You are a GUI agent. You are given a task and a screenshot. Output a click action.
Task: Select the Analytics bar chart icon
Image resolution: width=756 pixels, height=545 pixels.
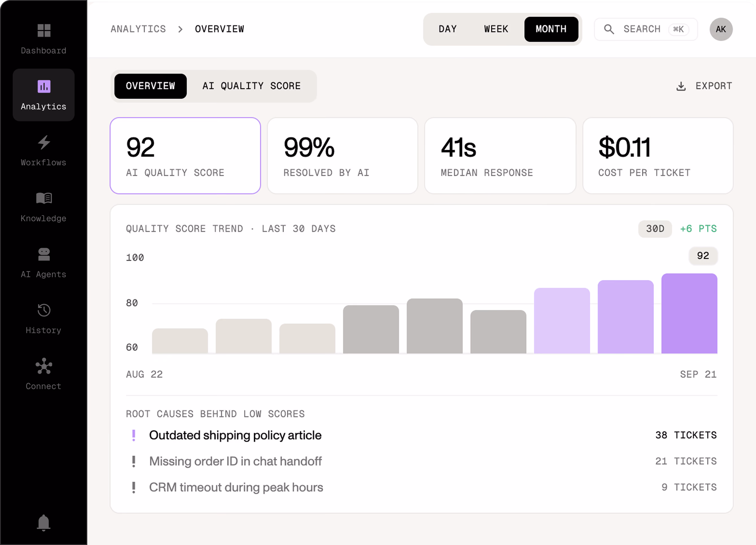[44, 86]
